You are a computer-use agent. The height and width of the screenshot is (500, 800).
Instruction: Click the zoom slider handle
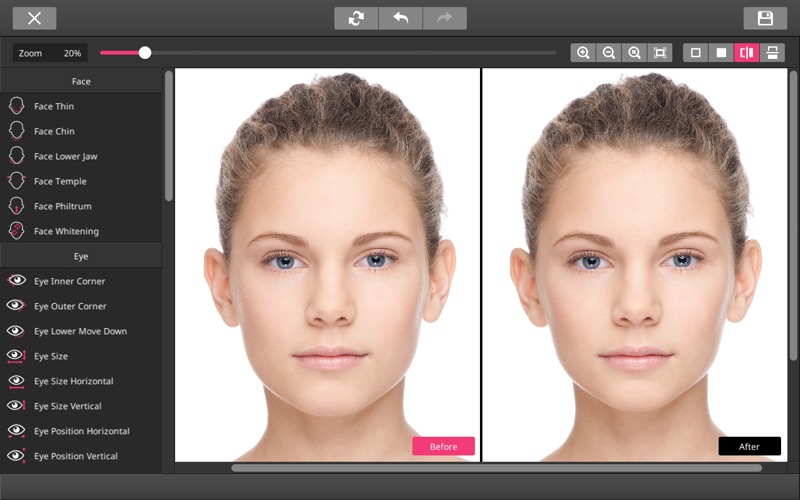[x=145, y=53]
